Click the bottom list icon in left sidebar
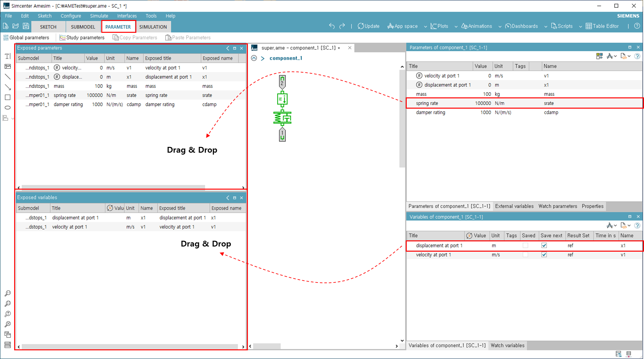Screen dimensions: 644x359 [8, 345]
